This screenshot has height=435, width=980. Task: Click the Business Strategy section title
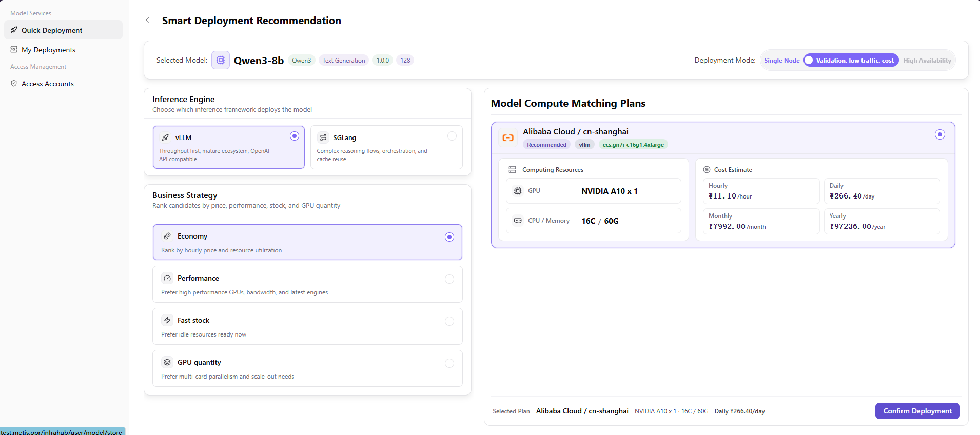pos(185,195)
